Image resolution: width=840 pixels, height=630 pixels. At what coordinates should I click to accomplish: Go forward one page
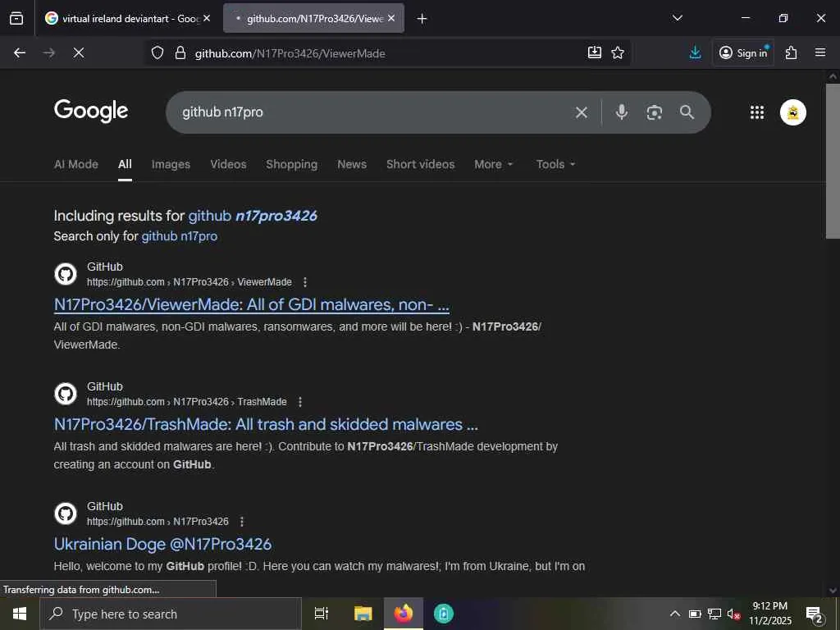pyautogui.click(x=49, y=52)
